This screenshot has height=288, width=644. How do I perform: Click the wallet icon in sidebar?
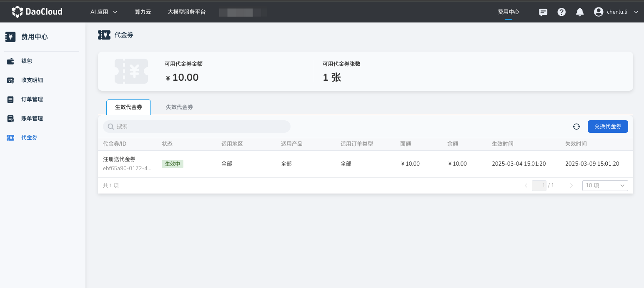pyautogui.click(x=11, y=61)
